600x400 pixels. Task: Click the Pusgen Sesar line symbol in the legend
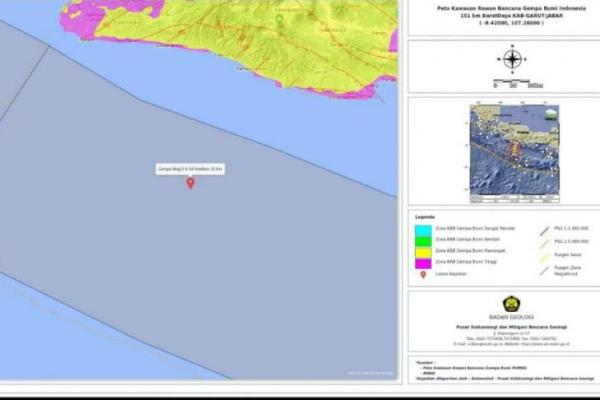point(544,257)
